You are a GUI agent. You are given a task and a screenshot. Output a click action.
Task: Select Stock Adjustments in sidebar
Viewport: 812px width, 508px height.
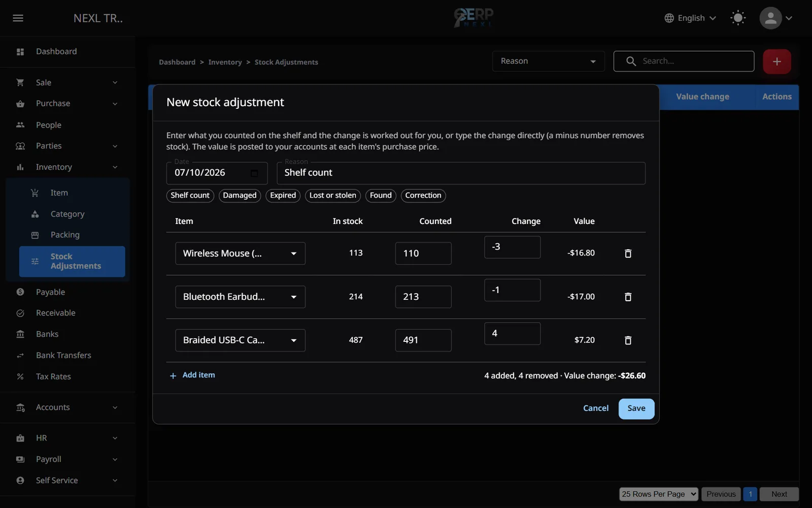(72, 262)
